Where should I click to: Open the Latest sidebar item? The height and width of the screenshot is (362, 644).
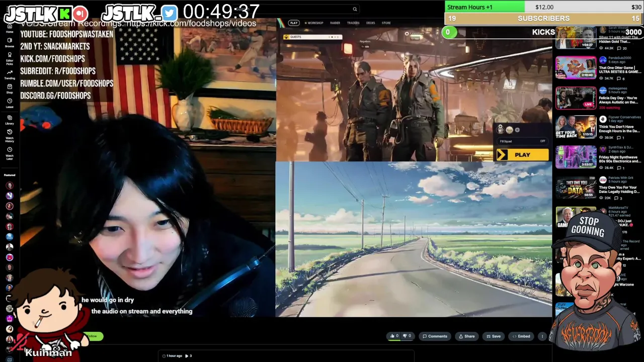pyautogui.click(x=9, y=104)
